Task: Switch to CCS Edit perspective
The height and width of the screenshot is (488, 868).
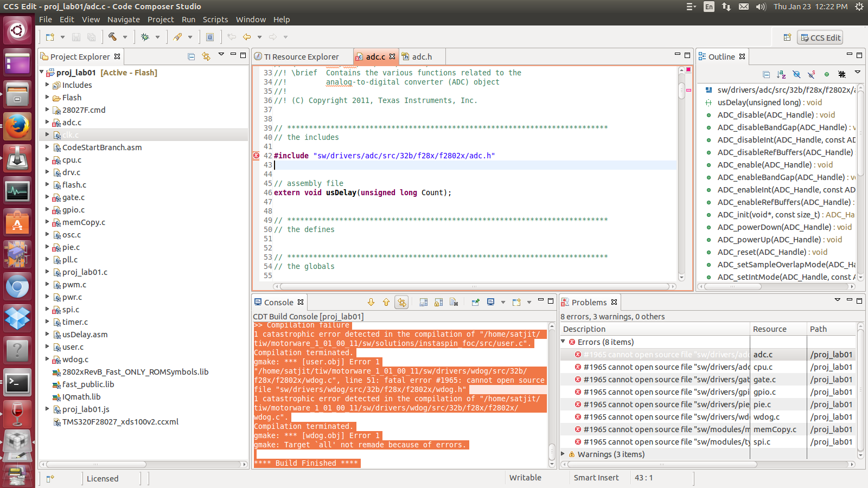Action: 820,37
